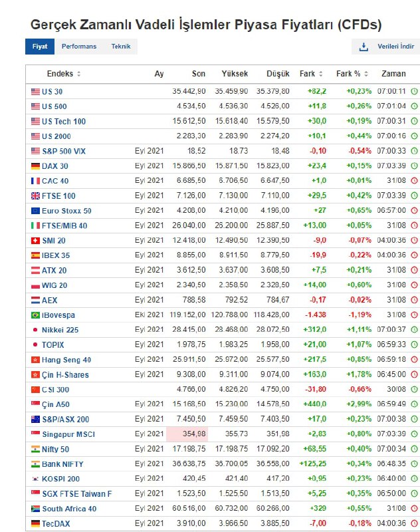Image resolution: width=420 pixels, height=532 pixels.
Task: Select Nikkei 225 Fark value +312,0
Action: click(x=315, y=330)
